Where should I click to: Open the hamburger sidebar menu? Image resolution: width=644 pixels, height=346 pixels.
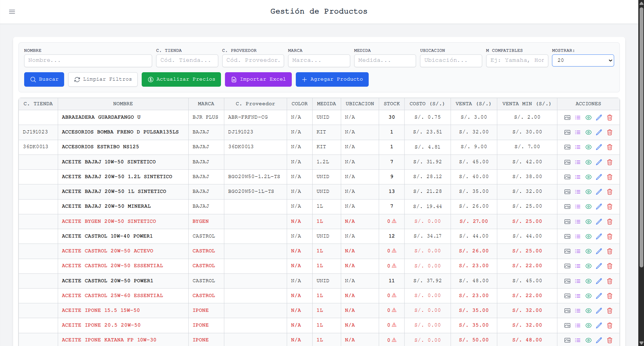coord(12,12)
